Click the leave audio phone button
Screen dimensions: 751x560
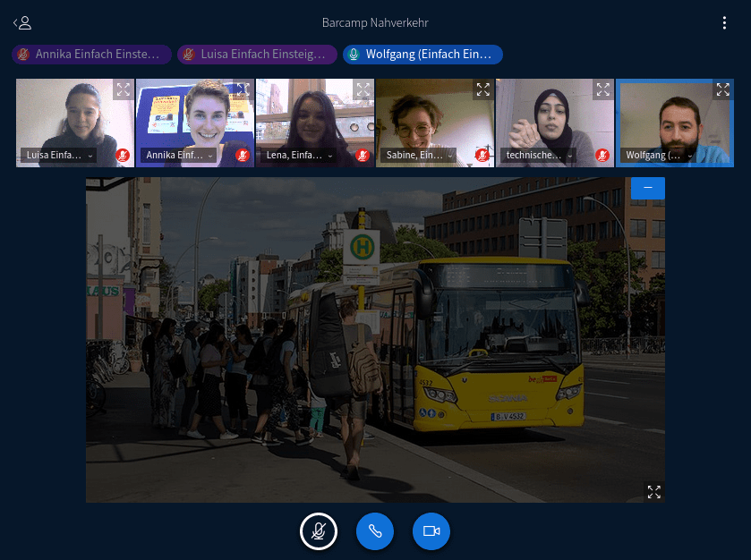coord(375,531)
